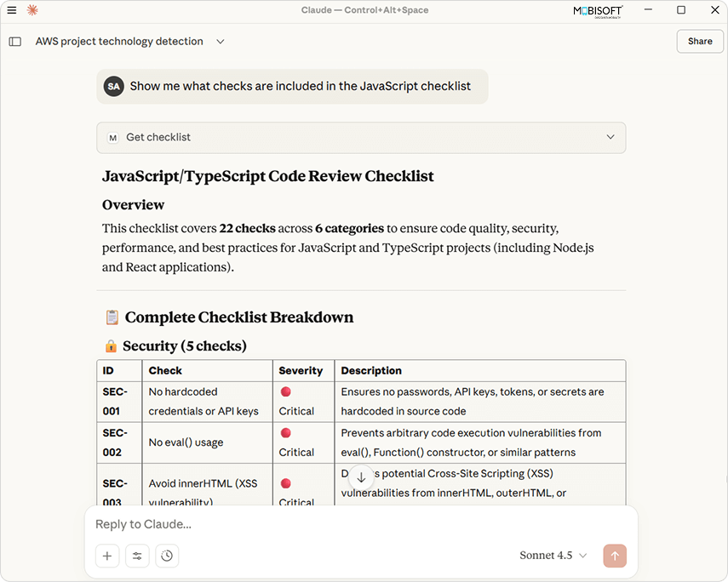Viewport: 728px width, 582px height.
Task: Click the Claude starburst logo icon
Action: click(32, 10)
